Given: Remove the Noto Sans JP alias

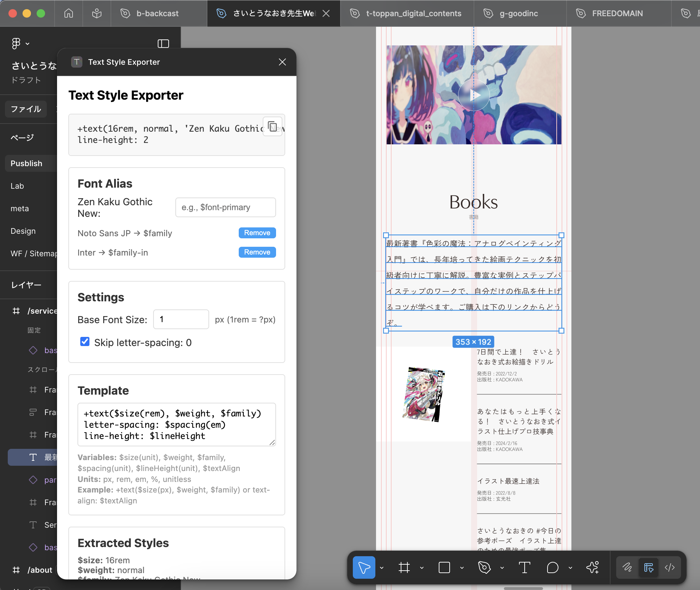Looking at the screenshot, I should pyautogui.click(x=257, y=233).
